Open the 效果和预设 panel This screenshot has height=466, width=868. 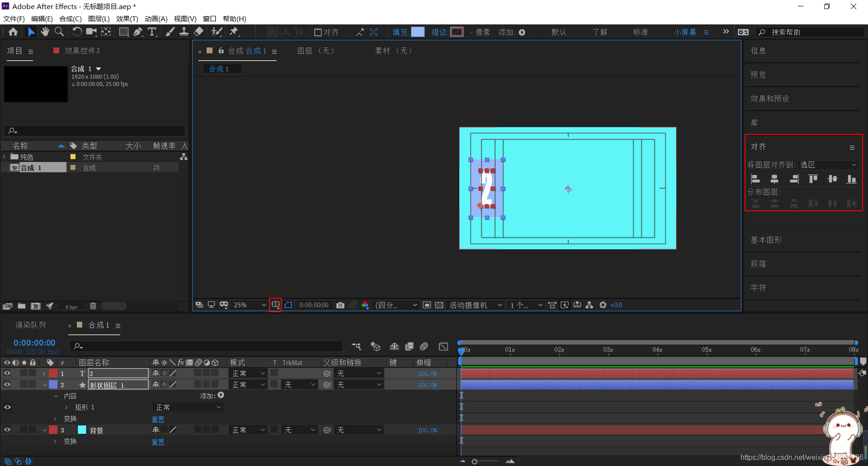(770, 99)
